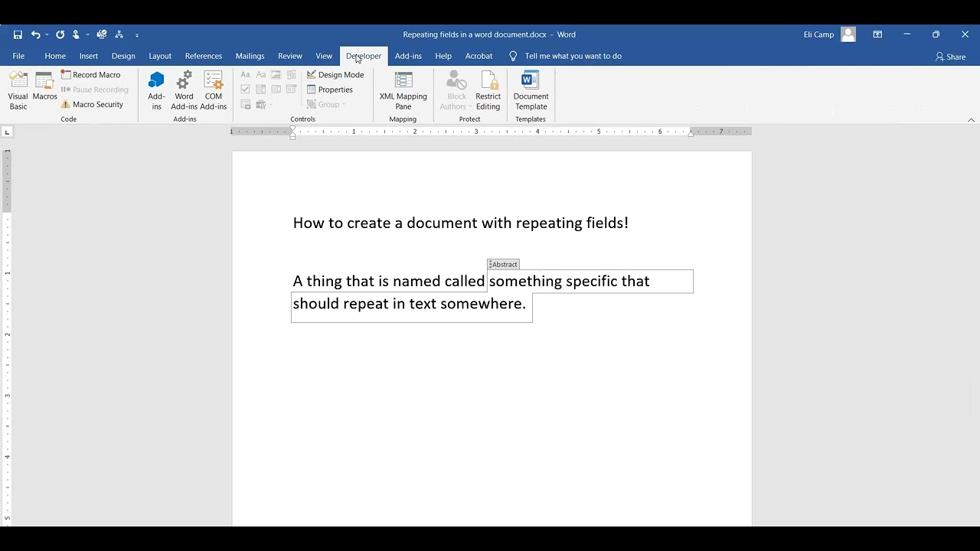Image resolution: width=980 pixels, height=551 pixels.
Task: Click the Pause Recording command
Action: tap(95, 90)
